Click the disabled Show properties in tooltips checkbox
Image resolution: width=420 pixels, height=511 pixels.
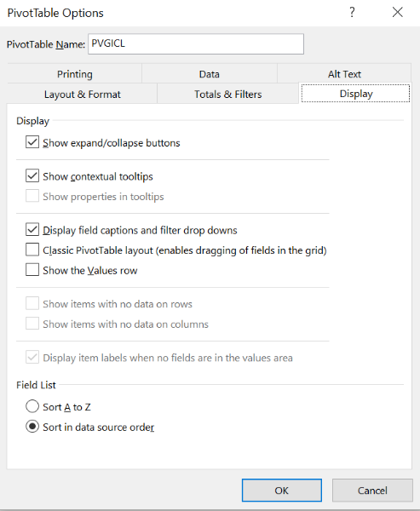click(32, 196)
